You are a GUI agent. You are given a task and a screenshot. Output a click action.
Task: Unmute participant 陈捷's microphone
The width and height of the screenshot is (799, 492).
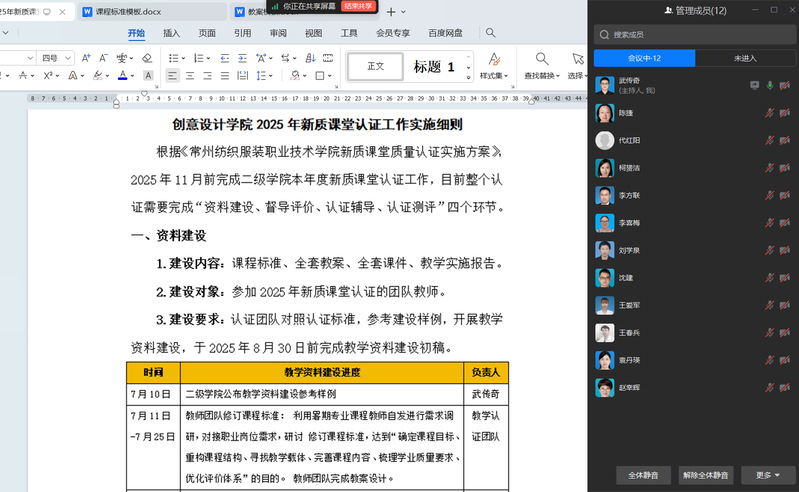point(769,113)
